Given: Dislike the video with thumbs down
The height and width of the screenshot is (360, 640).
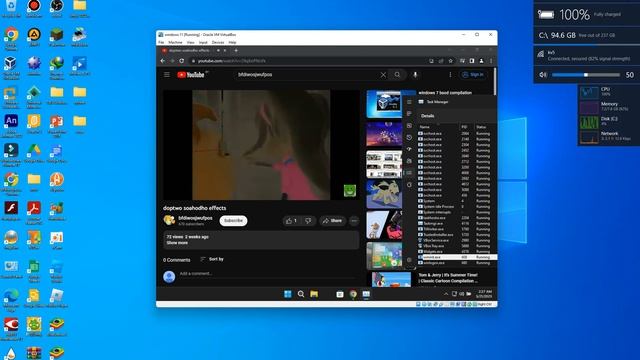Looking at the screenshot, I should pos(309,220).
